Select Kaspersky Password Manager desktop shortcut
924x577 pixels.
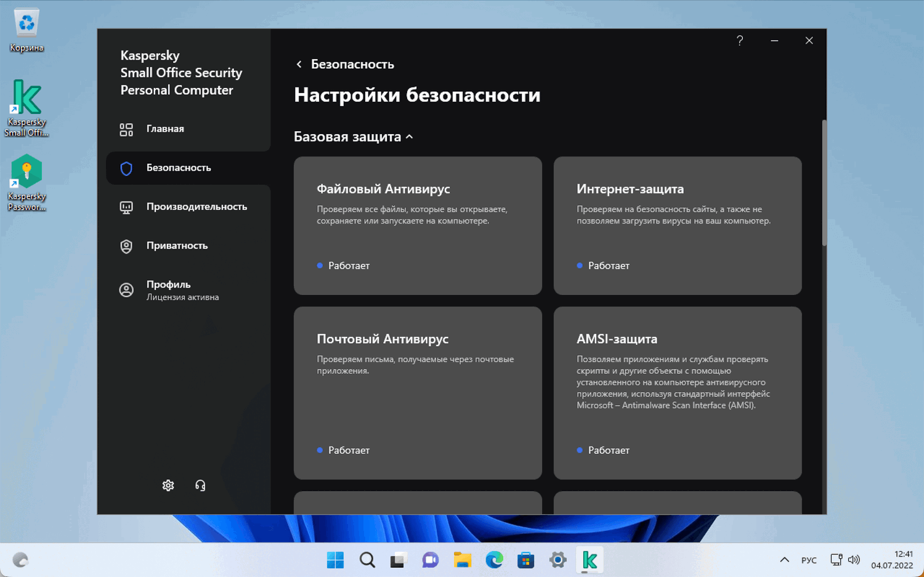coord(26,183)
